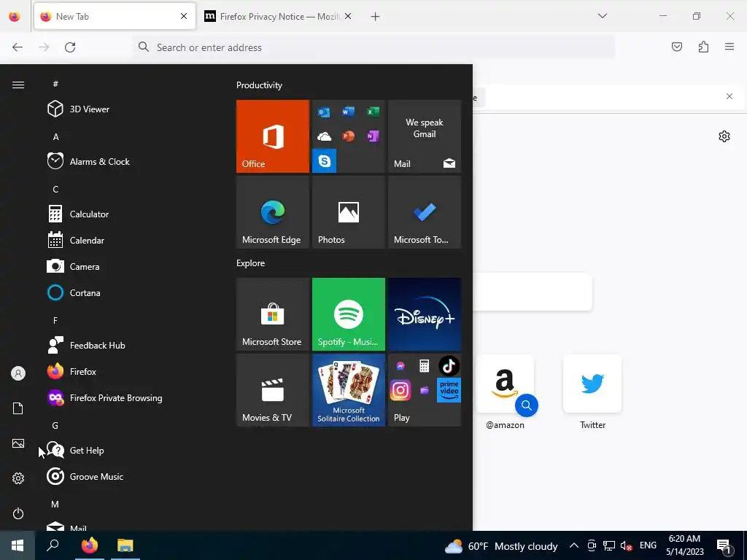The width and height of the screenshot is (747, 560).
Task: Open Feedback Hub
Action: pos(128,345)
